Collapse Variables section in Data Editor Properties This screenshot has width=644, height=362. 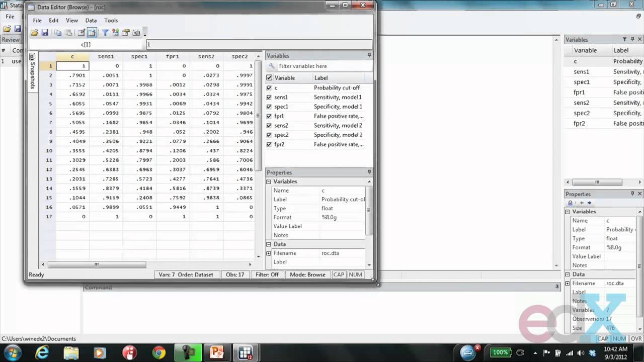point(269,182)
